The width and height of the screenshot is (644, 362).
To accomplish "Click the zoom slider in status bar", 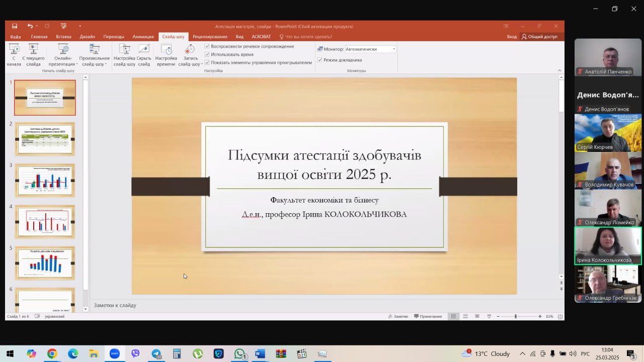I will click(515, 316).
